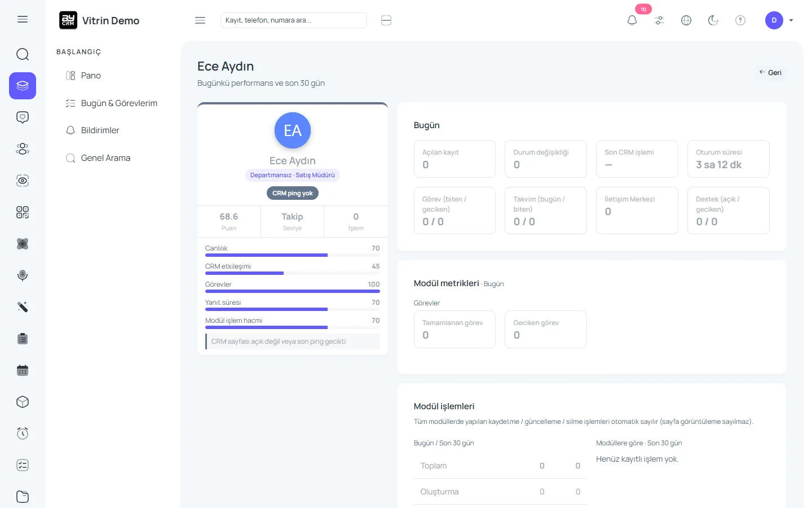Image resolution: width=812 pixels, height=508 pixels.
Task: Click the Departmansız · Satış Müdürü badge
Action: (293, 175)
